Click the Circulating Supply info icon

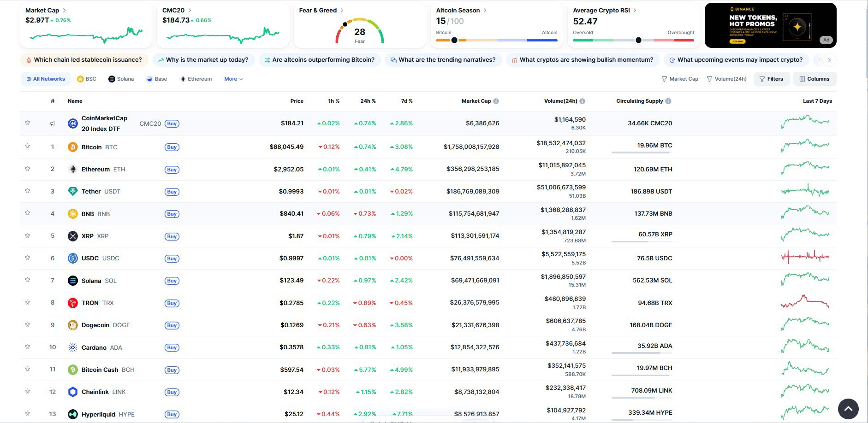click(668, 101)
